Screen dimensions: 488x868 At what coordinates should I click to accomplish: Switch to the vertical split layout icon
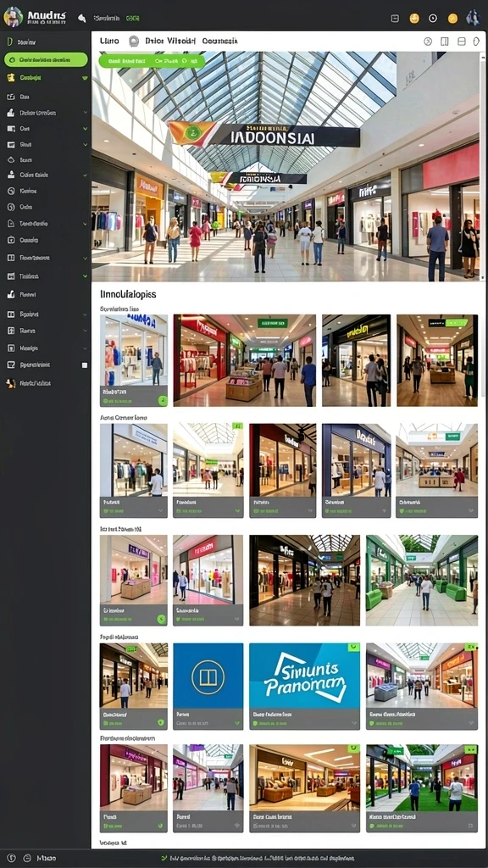pos(444,42)
